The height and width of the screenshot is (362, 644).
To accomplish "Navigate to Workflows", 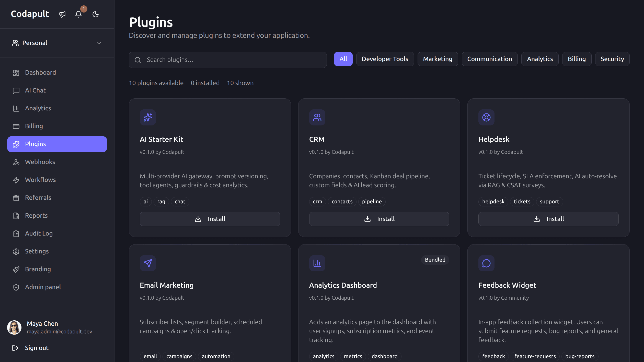I will coord(57,180).
